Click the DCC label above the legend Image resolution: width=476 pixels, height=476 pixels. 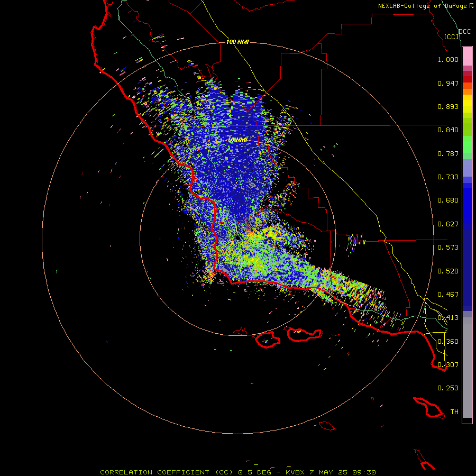[x=465, y=32]
